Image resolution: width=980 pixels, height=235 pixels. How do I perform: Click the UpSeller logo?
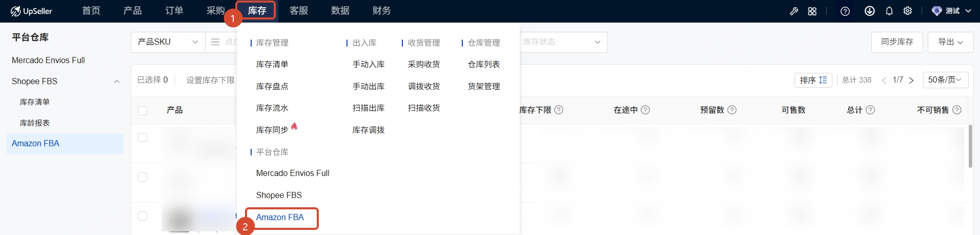point(31,11)
